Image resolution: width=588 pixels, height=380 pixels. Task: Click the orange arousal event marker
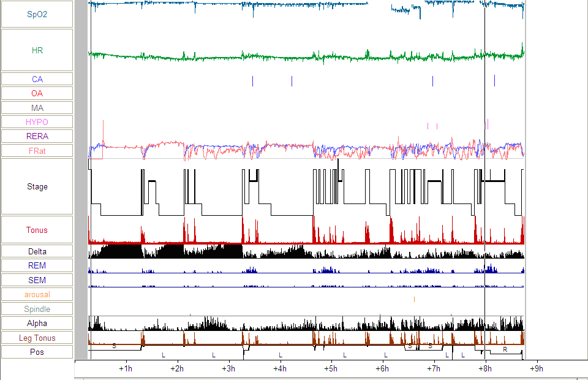click(x=415, y=299)
